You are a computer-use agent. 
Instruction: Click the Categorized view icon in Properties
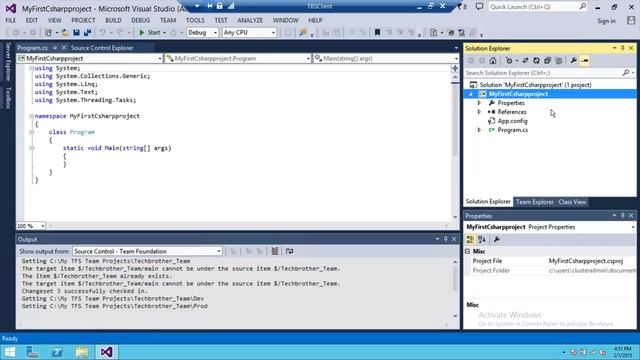coord(470,240)
